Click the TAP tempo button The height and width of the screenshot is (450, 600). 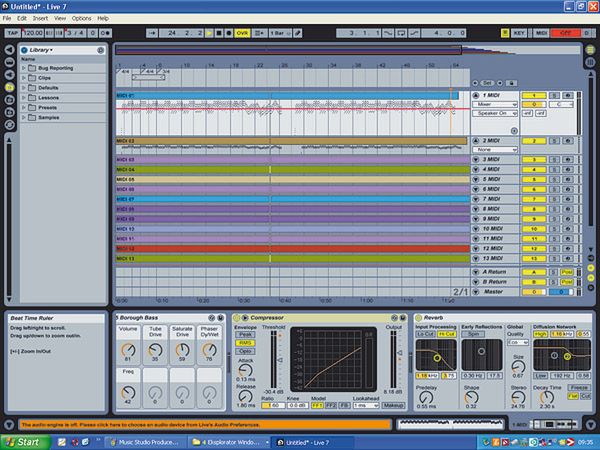12,33
